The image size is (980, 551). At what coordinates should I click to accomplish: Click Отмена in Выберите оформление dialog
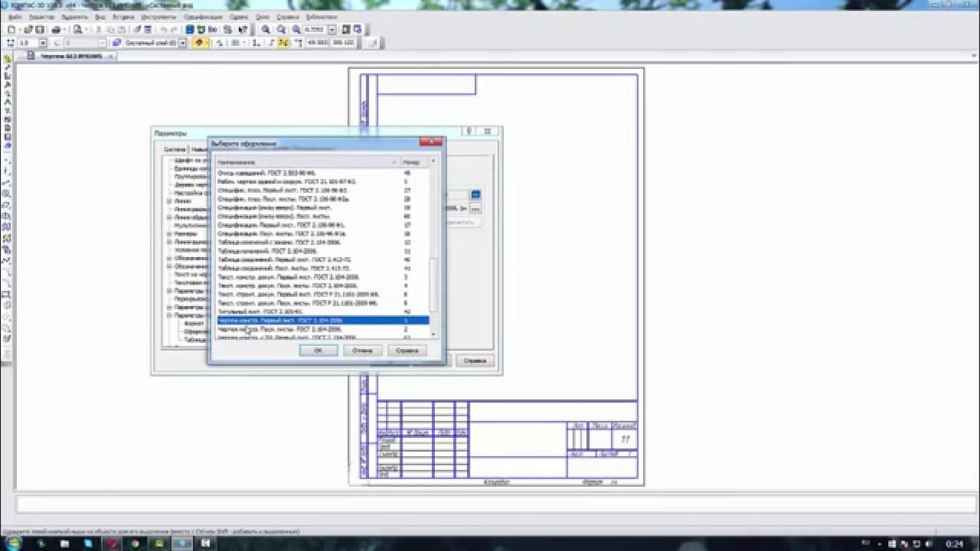(362, 350)
